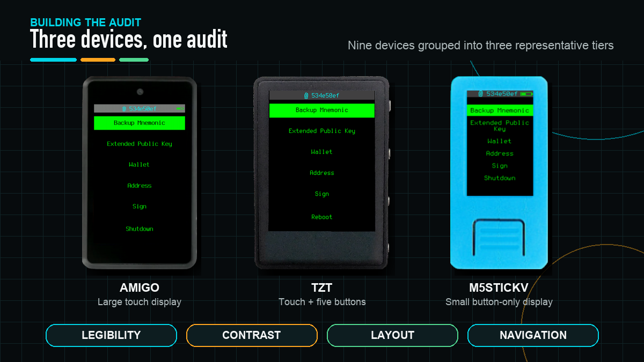Click the 'Nine devices grouped' subtitle text
The width and height of the screenshot is (644, 362).
point(481,45)
